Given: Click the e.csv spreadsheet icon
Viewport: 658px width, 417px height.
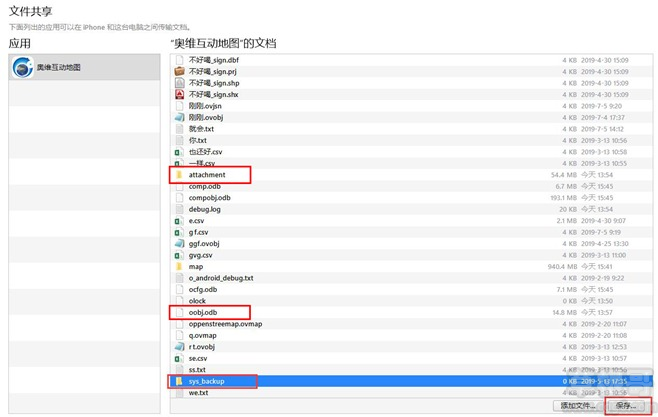Looking at the screenshot, I should click(179, 220).
